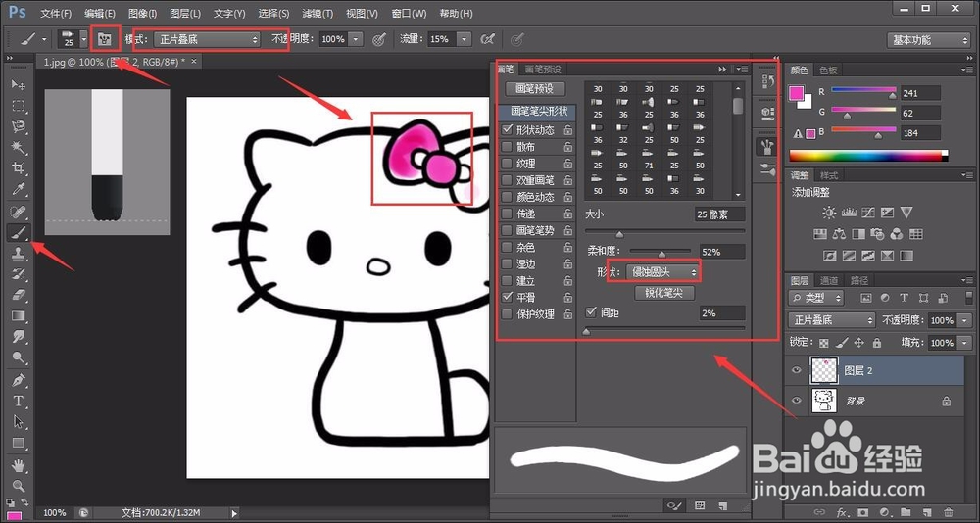Select the Rectangular Marquee tool
Viewport: 980px width, 523px height.
pyautogui.click(x=18, y=106)
